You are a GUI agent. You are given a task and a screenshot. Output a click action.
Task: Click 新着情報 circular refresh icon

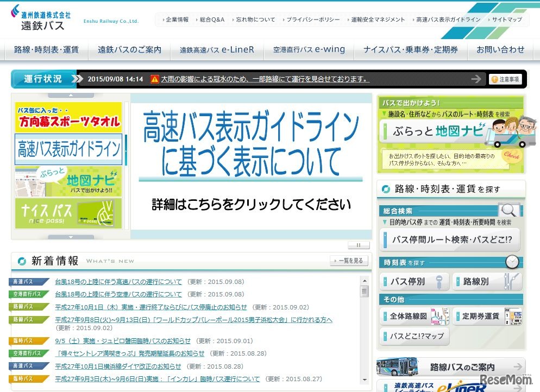(x=22, y=261)
